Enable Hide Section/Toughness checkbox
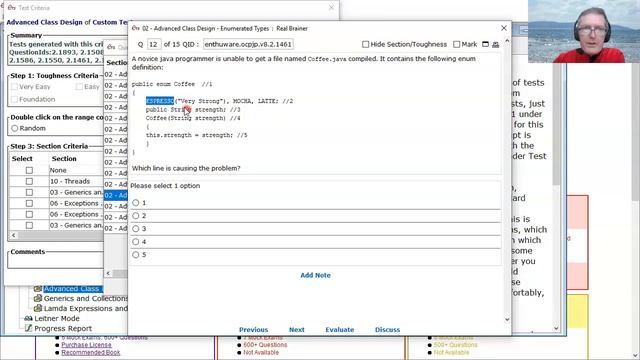This screenshot has height=360, width=640. click(x=365, y=44)
